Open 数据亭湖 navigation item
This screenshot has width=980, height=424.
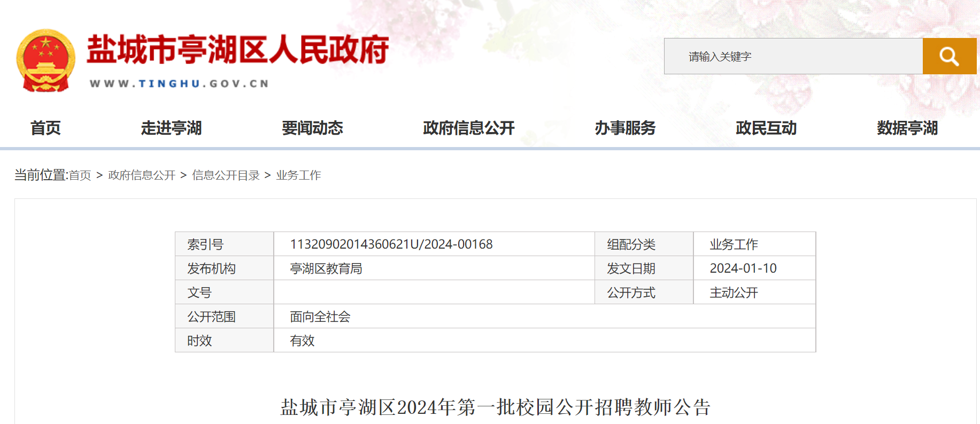(x=907, y=128)
